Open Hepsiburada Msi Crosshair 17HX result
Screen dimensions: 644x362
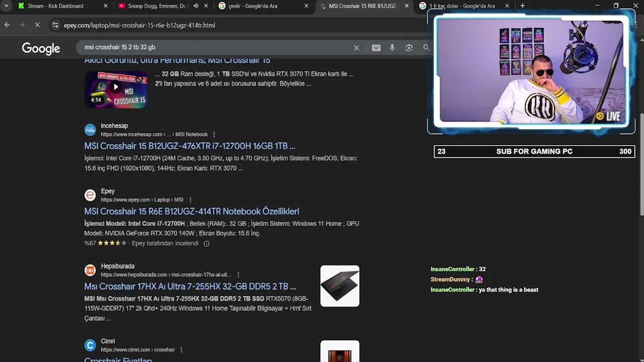coord(190,287)
